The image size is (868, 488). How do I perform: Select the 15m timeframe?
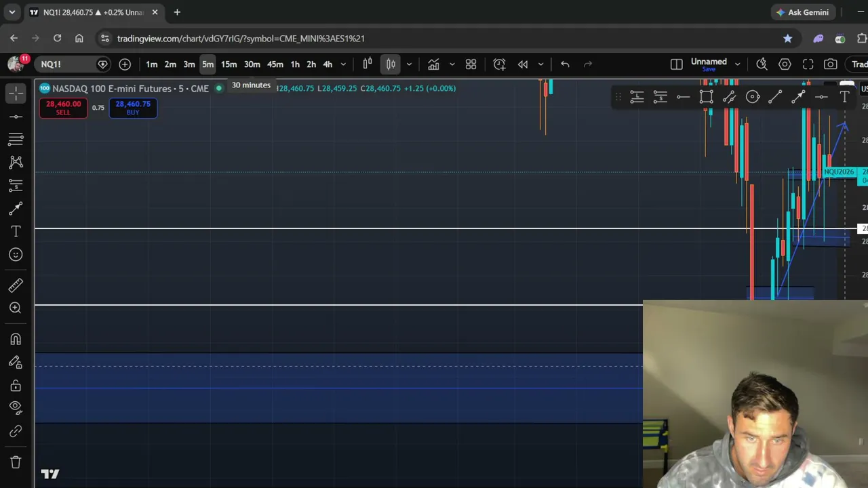point(229,64)
